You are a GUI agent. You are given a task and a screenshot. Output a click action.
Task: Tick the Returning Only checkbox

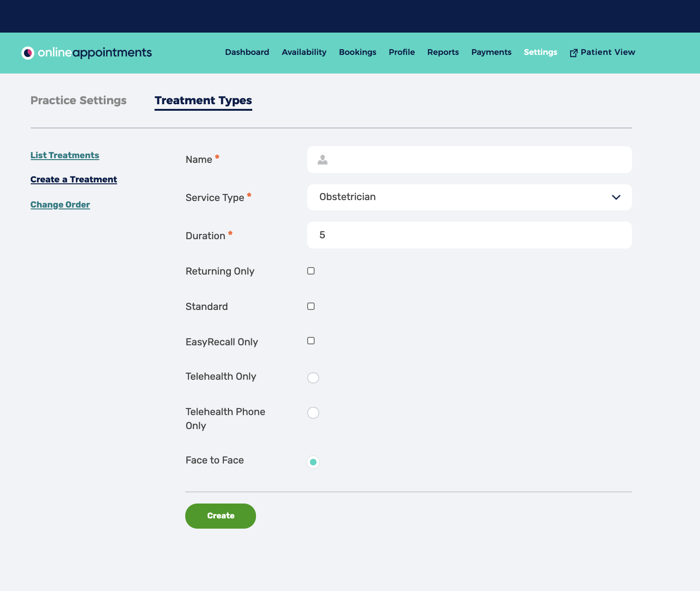311,271
